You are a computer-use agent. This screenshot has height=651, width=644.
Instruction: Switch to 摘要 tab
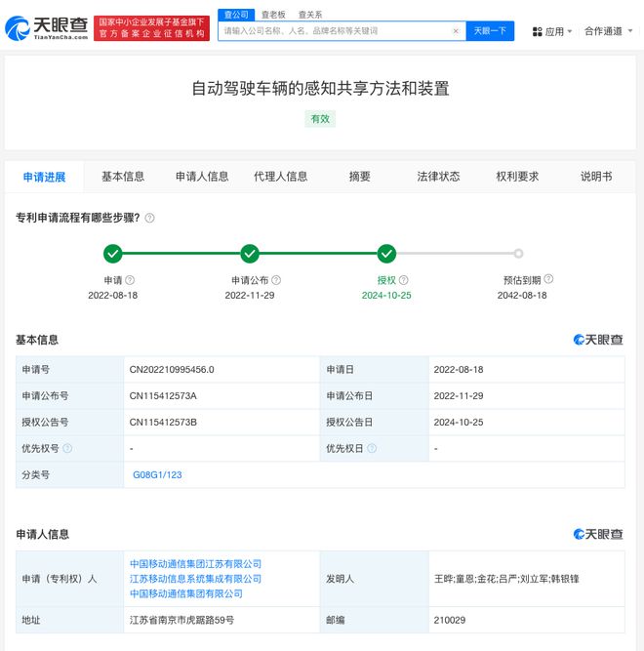359,177
